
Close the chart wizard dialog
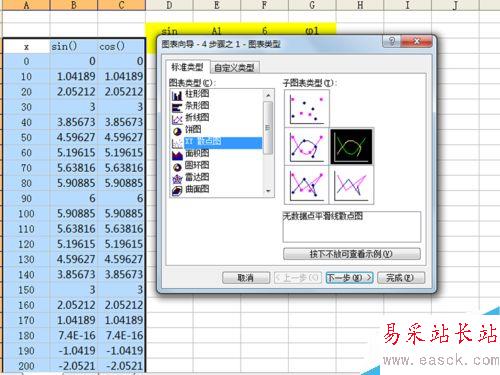click(416, 41)
